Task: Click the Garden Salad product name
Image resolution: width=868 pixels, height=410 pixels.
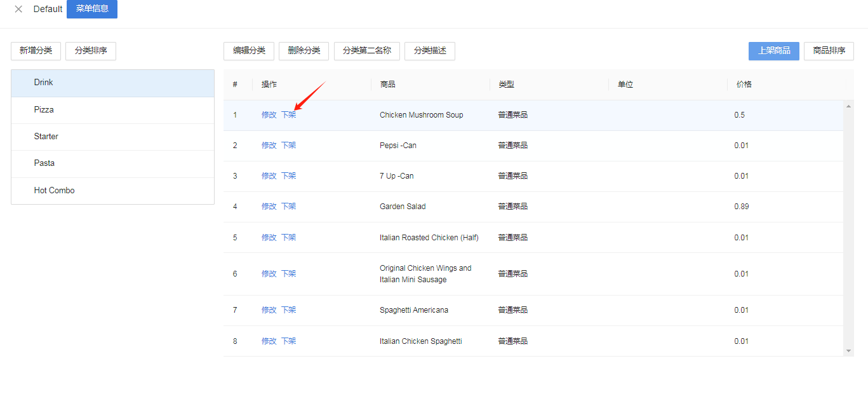Action: [x=403, y=207]
